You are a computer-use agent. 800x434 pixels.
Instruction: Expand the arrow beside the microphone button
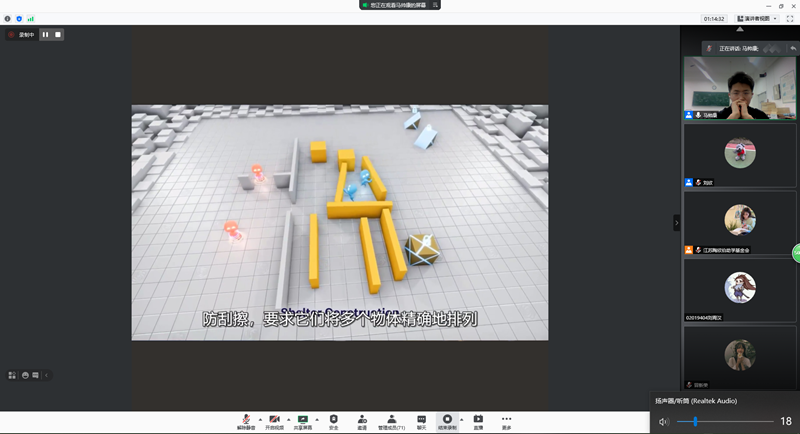260,418
